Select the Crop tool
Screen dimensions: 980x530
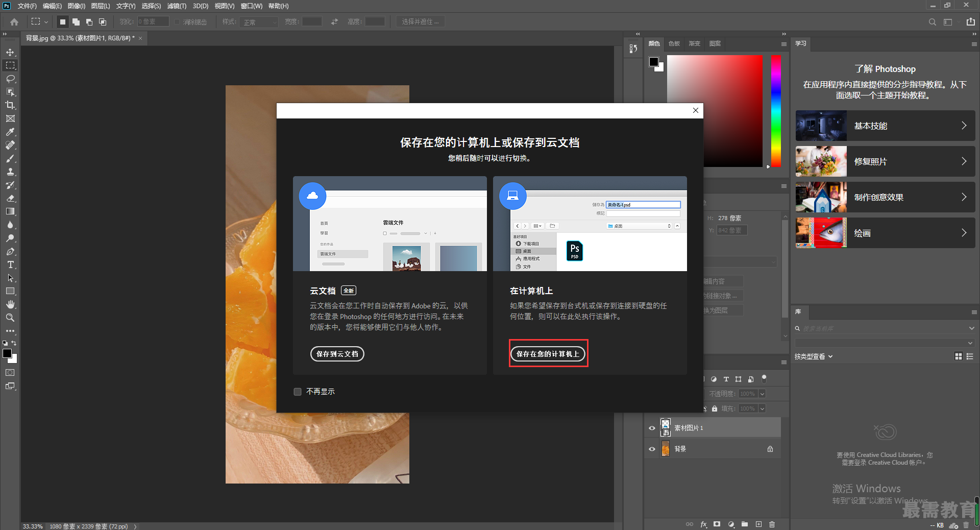(10, 105)
